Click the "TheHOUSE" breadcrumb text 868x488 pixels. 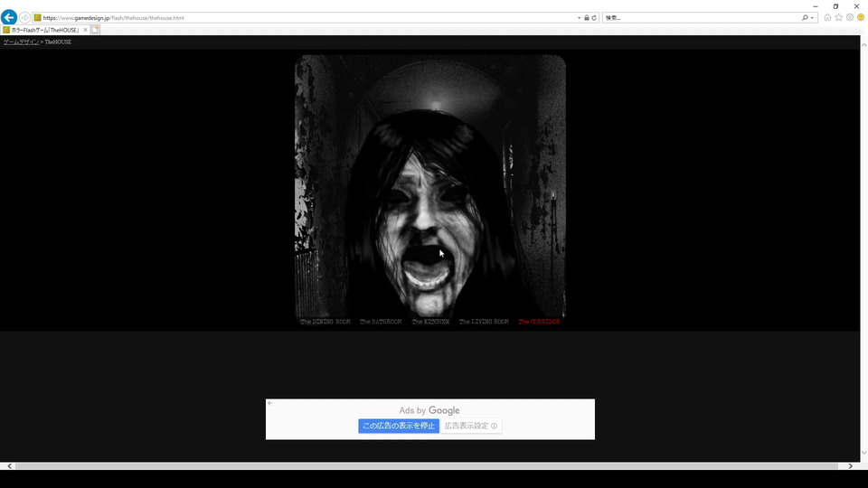pyautogui.click(x=58, y=42)
